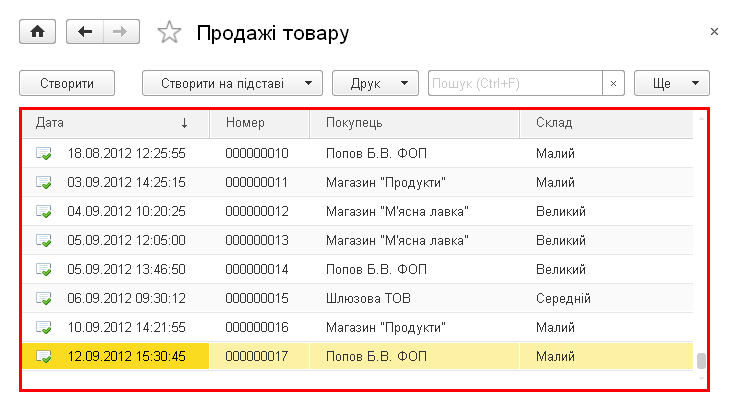Click document icon in row 000000017
Viewport: 736px width, 404px height.
[x=44, y=357]
